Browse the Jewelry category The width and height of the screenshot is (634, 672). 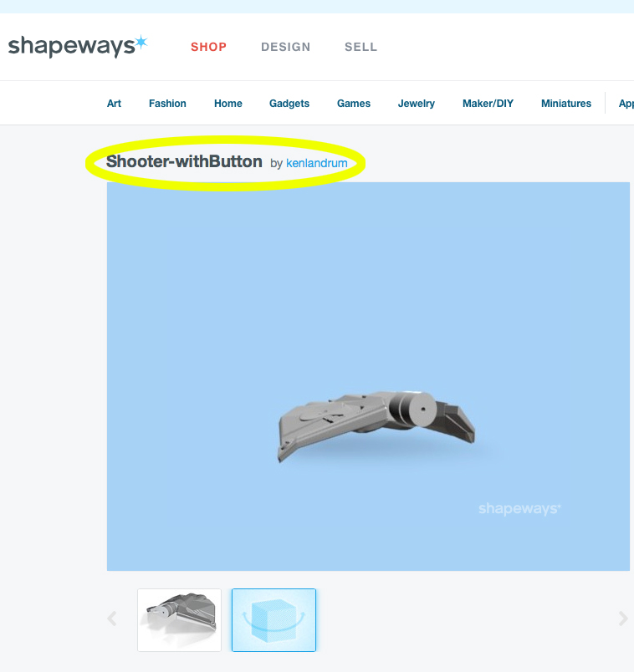(x=416, y=104)
